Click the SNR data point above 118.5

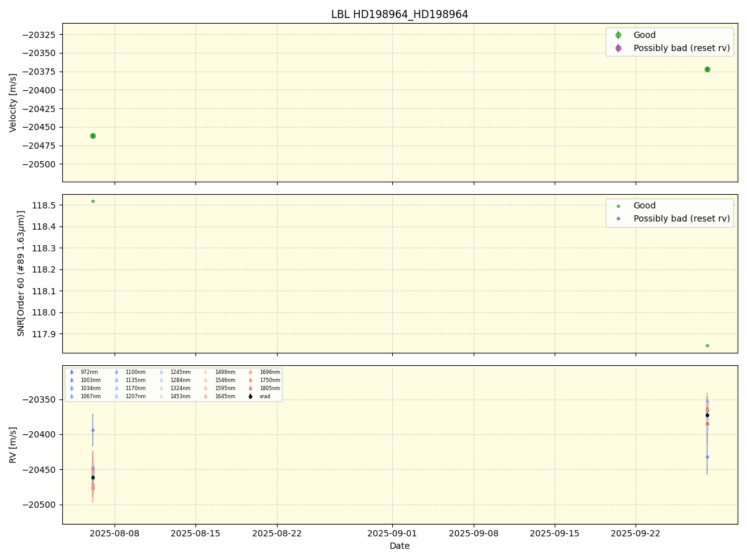click(93, 201)
